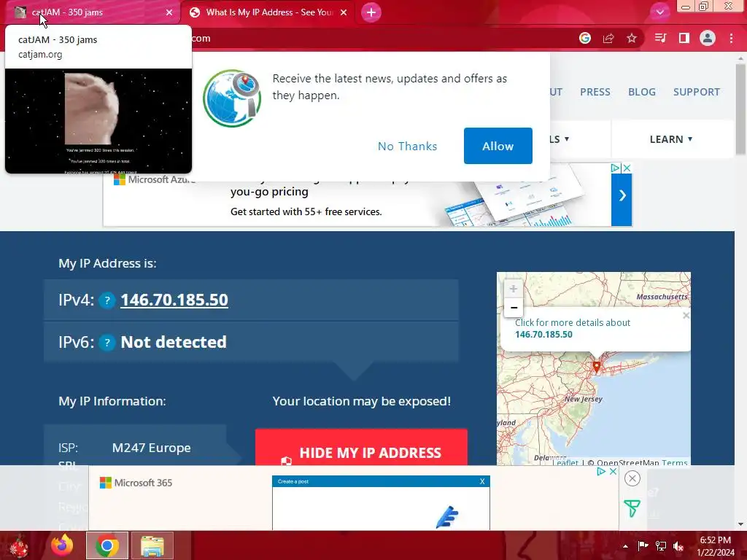
Task: Open the network status tray icon
Action: tap(661, 545)
